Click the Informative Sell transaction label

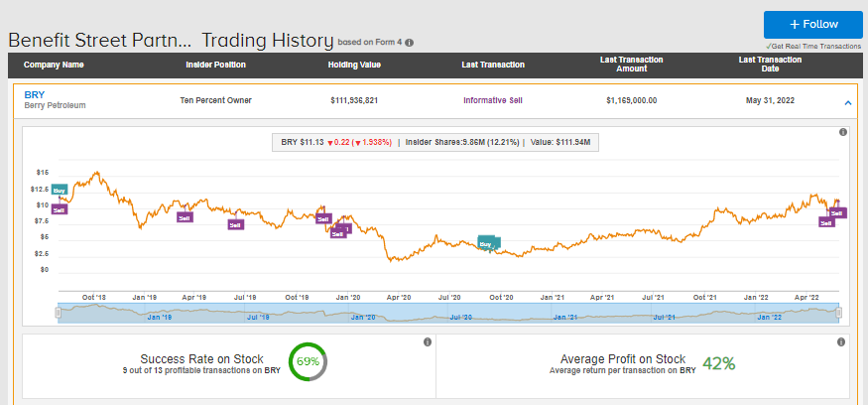click(x=493, y=101)
